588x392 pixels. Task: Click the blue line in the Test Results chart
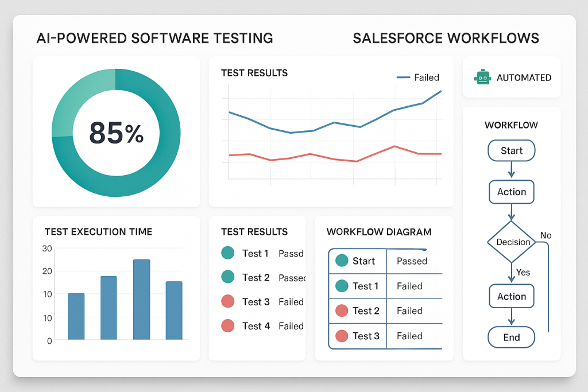click(334, 123)
